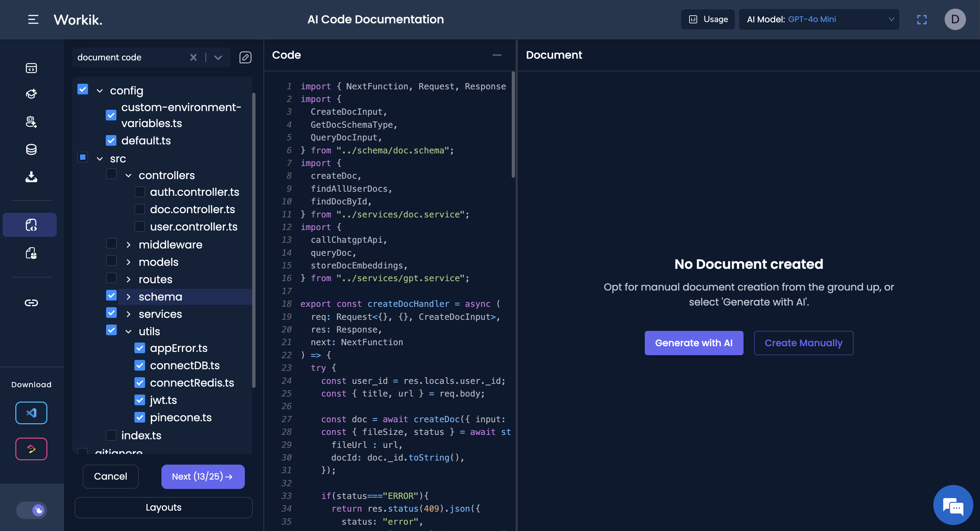Expand the schema folder
Image resolution: width=980 pixels, height=531 pixels.
tap(128, 297)
